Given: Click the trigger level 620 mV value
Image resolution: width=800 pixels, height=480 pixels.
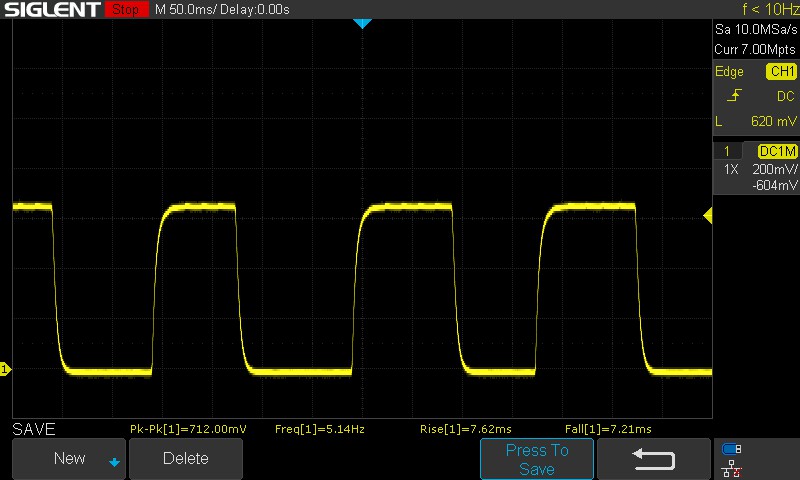Looking at the screenshot, I should coord(773,121).
